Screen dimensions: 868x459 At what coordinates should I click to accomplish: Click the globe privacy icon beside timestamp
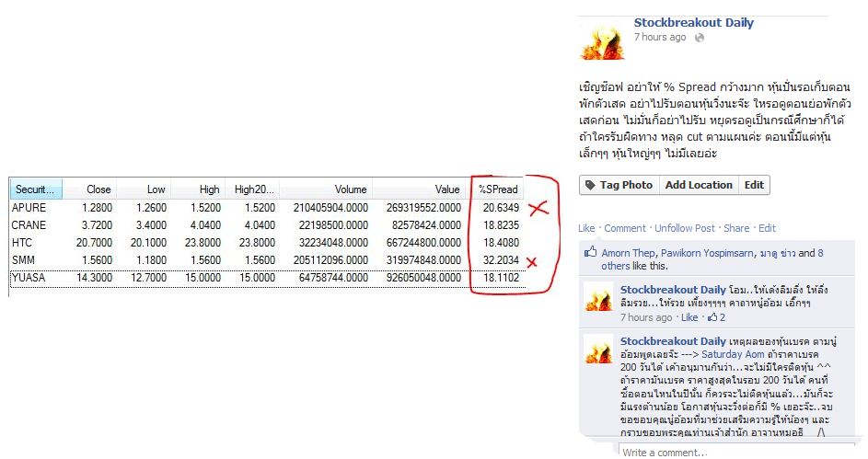[700, 38]
